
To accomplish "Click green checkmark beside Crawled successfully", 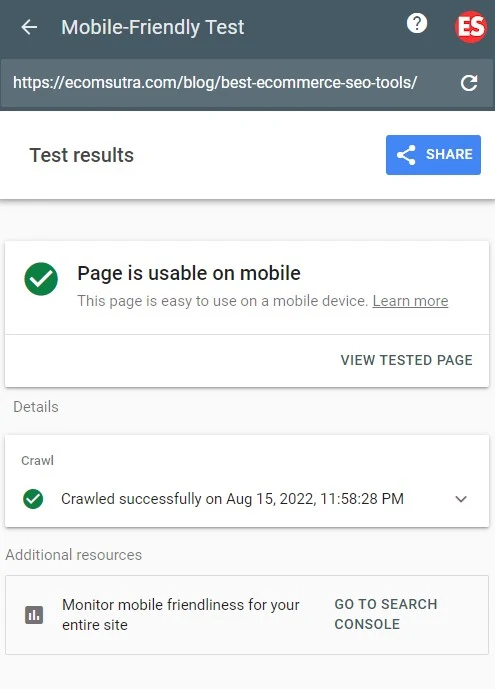I will (x=33, y=499).
